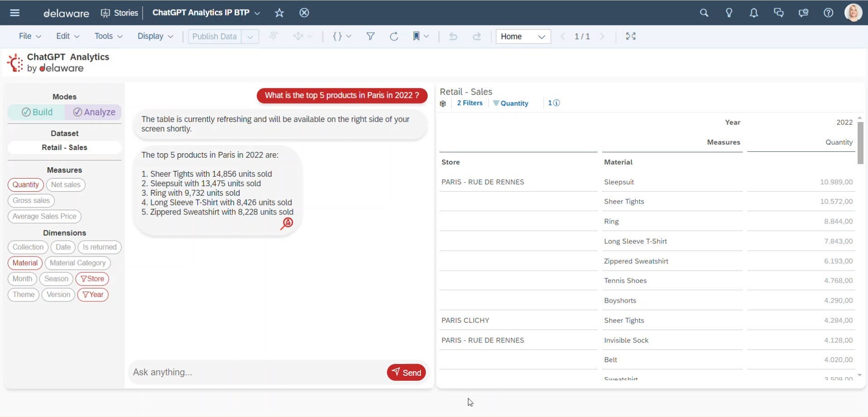868x417 pixels.
Task: Click the inspect icon under chat answer
Action: click(x=286, y=223)
